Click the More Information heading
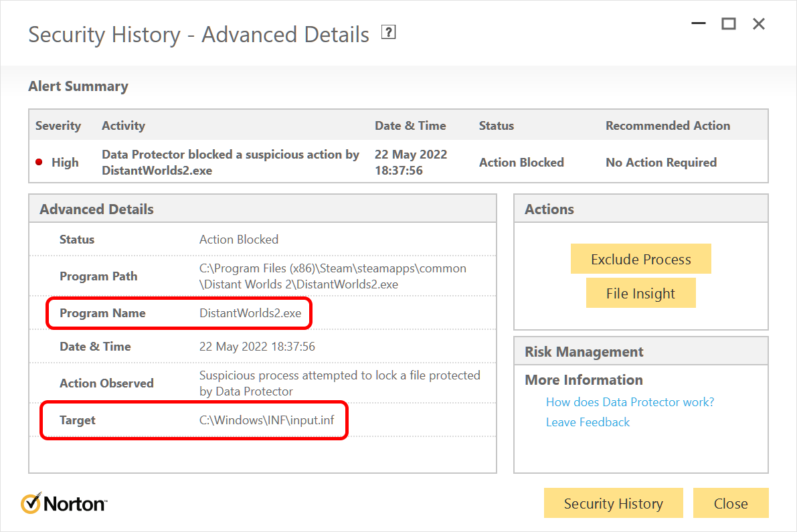This screenshot has width=797, height=532. click(x=584, y=379)
